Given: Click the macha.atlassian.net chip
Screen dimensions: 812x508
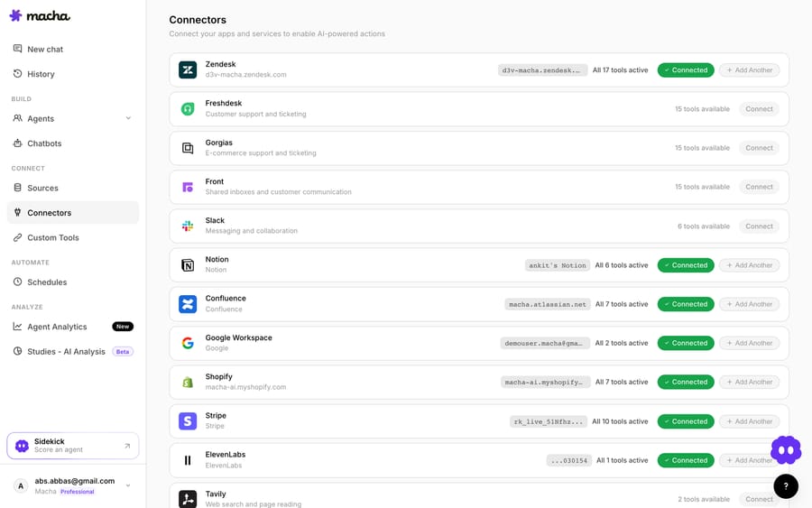Looking at the screenshot, I should click(548, 304).
